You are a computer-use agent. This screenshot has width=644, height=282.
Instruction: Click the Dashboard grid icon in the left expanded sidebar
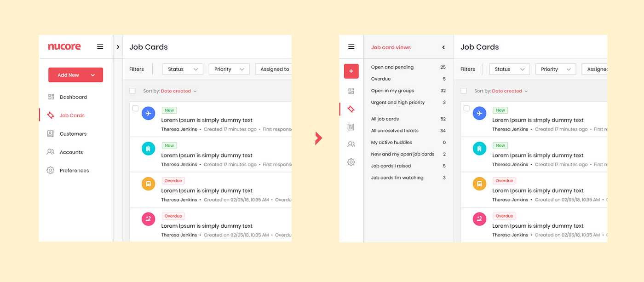[x=51, y=97]
